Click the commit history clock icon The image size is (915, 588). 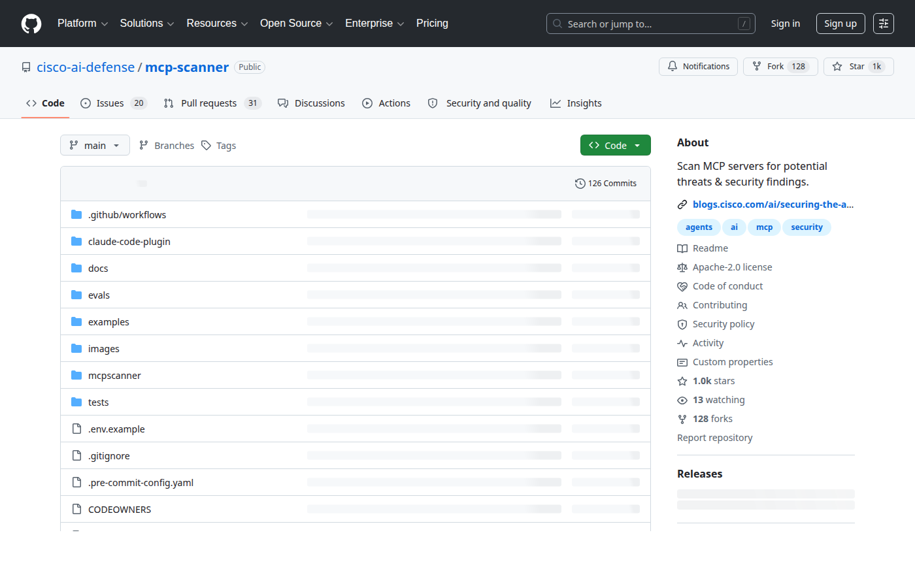click(580, 184)
